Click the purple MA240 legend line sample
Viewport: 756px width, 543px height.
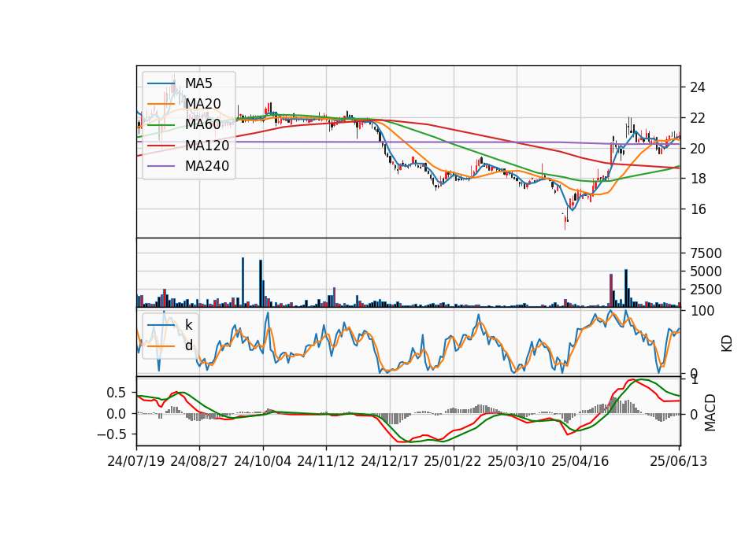click(x=161, y=166)
